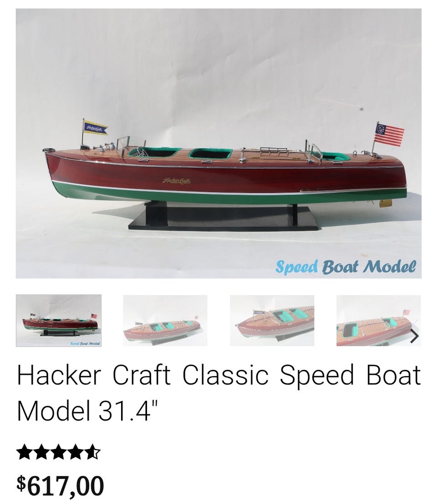
Task: Click the Speed Boat Model watermark logo
Action: click(346, 267)
